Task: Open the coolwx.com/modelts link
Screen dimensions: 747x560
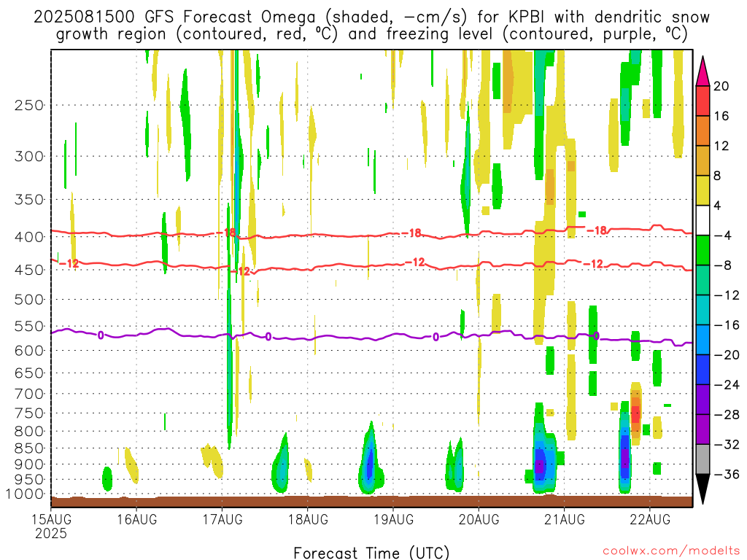Action: (671, 551)
